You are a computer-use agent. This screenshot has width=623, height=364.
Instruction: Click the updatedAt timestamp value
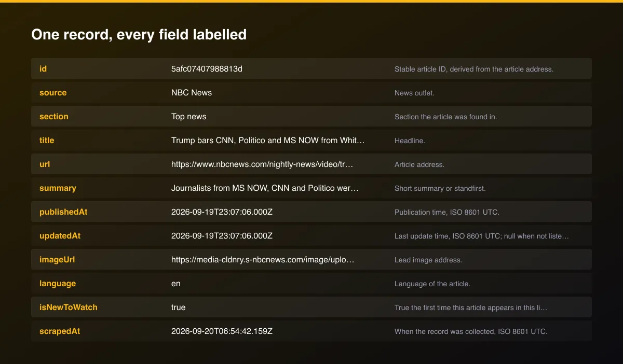pyautogui.click(x=222, y=235)
